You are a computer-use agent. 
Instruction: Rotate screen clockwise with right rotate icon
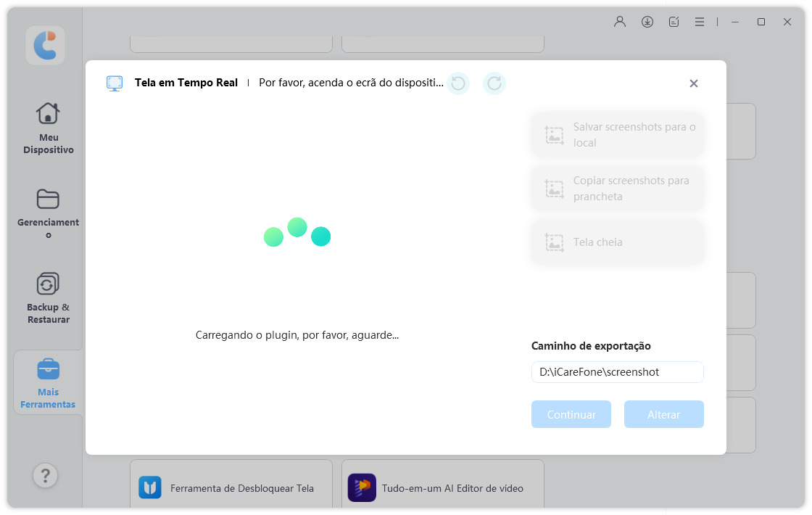pyautogui.click(x=494, y=83)
